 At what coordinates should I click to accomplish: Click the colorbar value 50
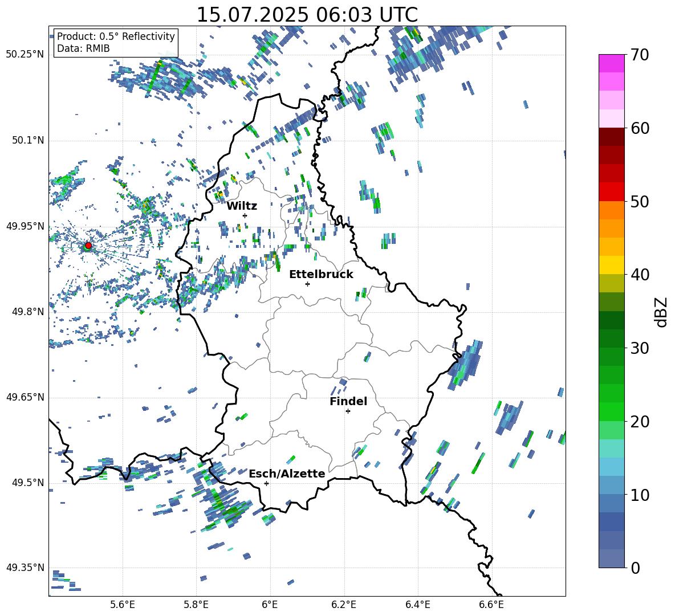coord(640,202)
